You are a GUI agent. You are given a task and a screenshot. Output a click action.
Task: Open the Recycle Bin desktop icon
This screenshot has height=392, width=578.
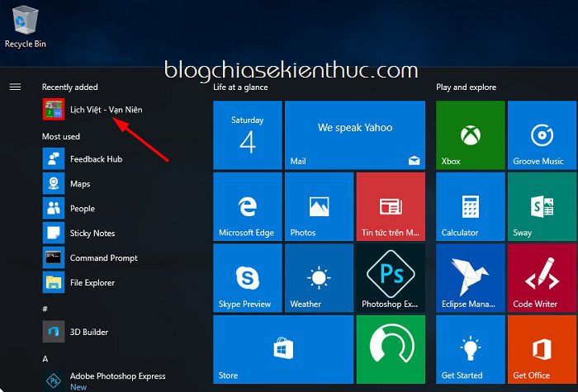point(25,26)
